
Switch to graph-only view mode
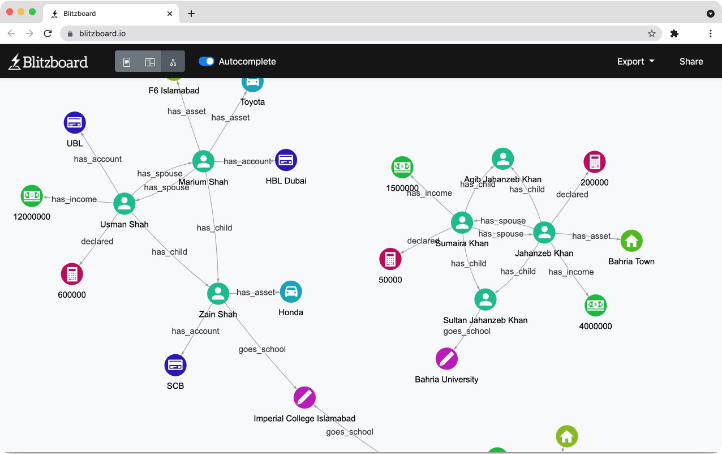pos(173,62)
